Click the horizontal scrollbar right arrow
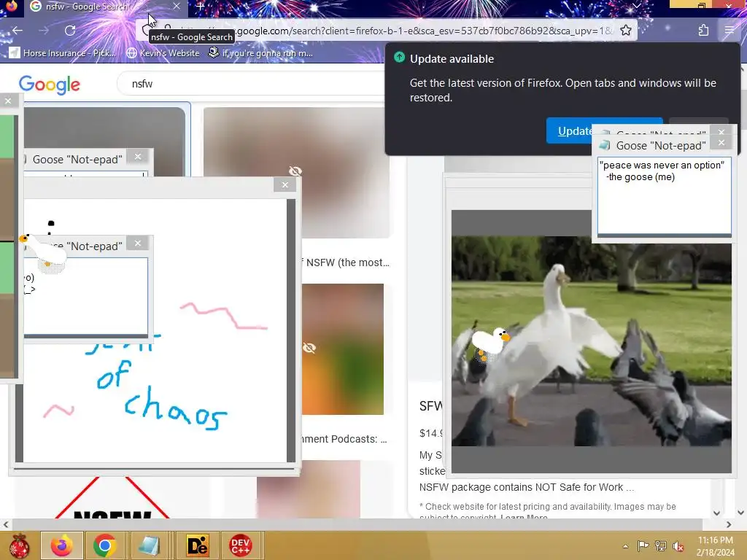Image resolution: width=747 pixels, height=560 pixels. 729,524
